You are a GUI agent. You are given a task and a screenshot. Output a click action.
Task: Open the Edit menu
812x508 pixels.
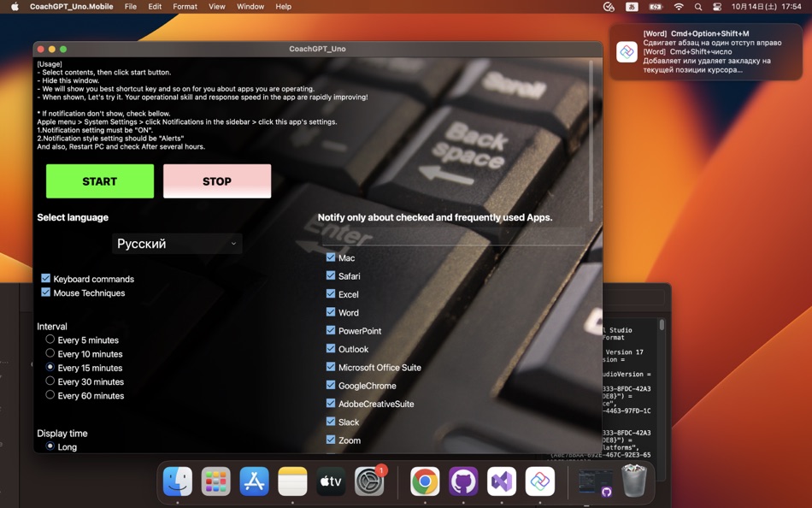(155, 7)
